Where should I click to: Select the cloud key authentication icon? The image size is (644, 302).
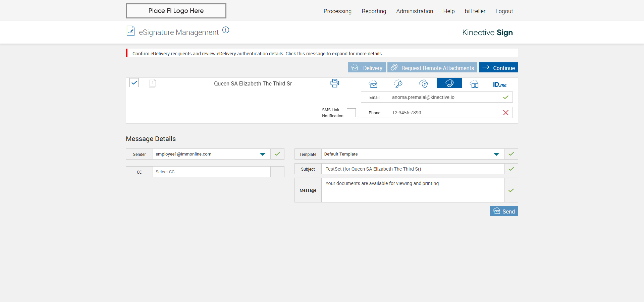398,84
